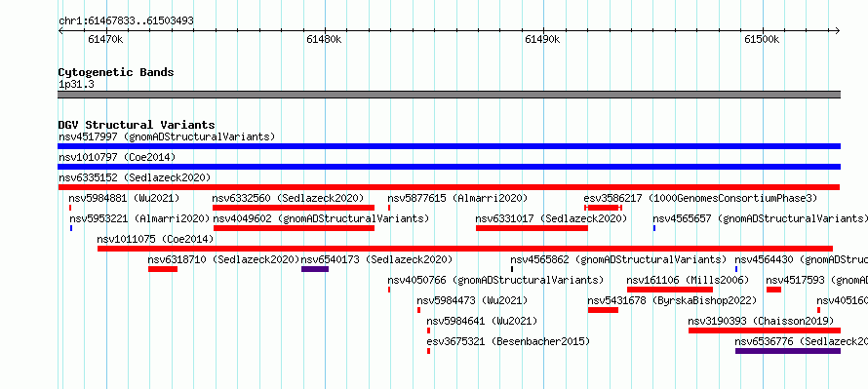
Task: Click the esv3586217 red variant glyph
Action: [x=604, y=208]
